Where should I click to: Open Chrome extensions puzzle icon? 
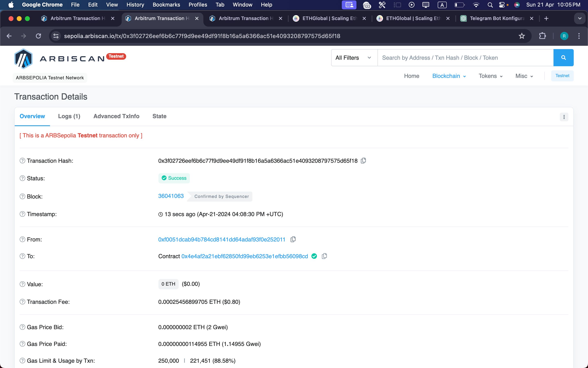[x=542, y=36]
